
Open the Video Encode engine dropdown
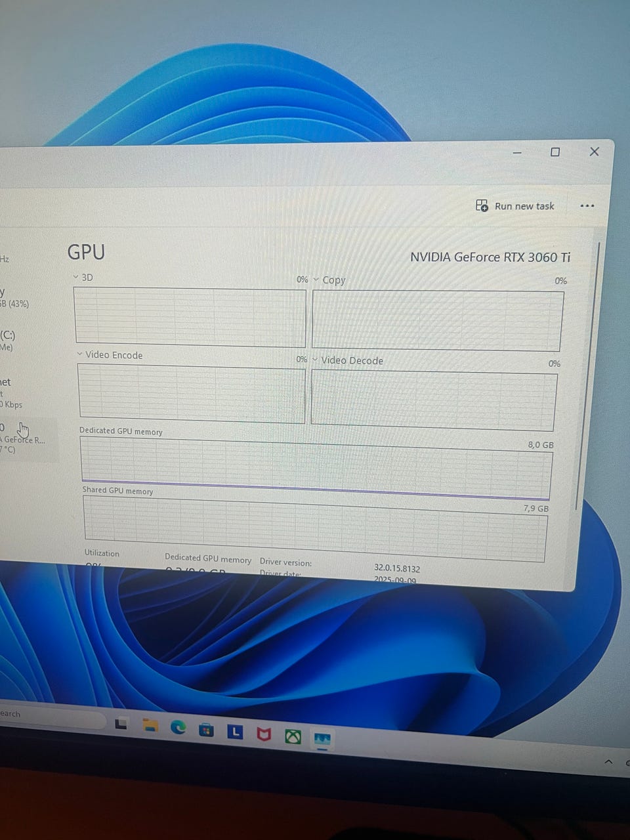(80, 354)
